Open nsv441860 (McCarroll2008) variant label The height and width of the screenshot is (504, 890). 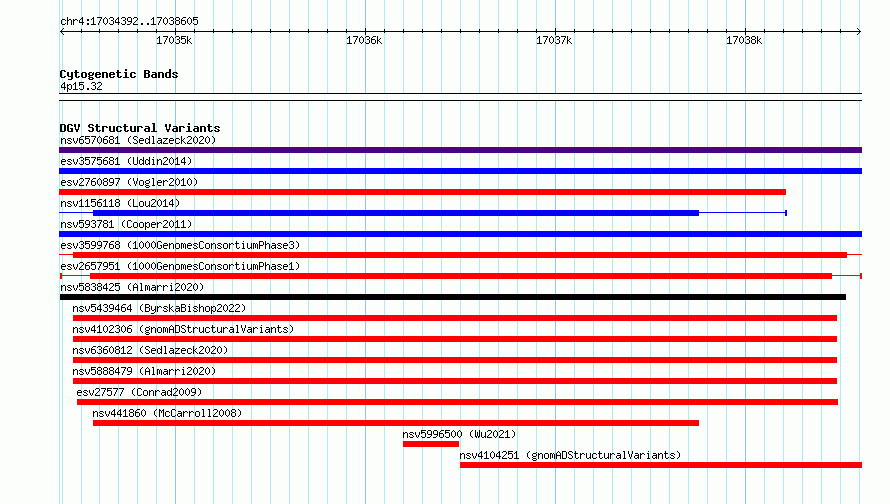click(167, 413)
